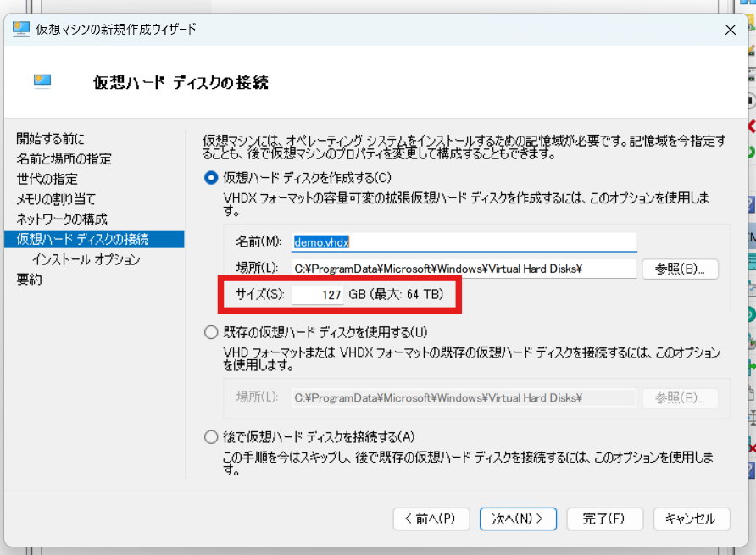Go to the 要約 step
Screen dimensions: 756x555
coord(29,280)
